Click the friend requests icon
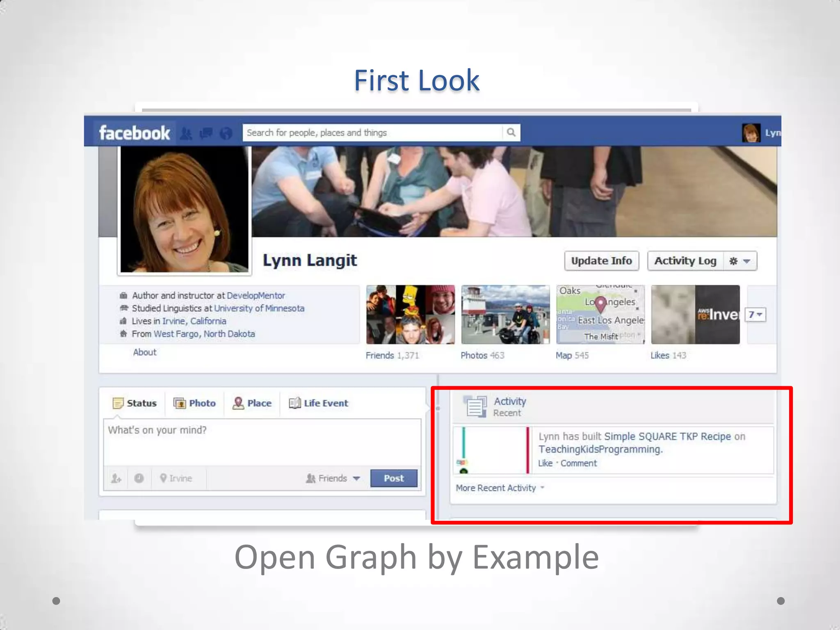This screenshot has width=840, height=630. [186, 133]
